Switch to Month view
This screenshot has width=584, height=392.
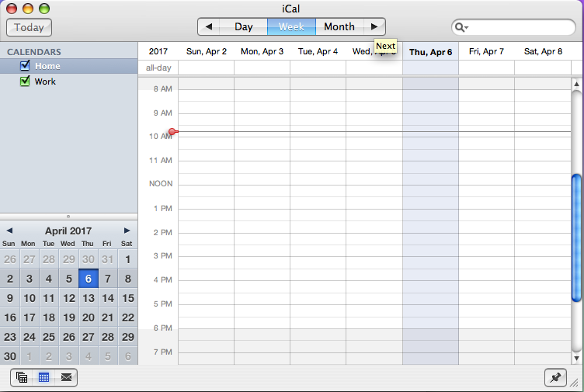339,27
